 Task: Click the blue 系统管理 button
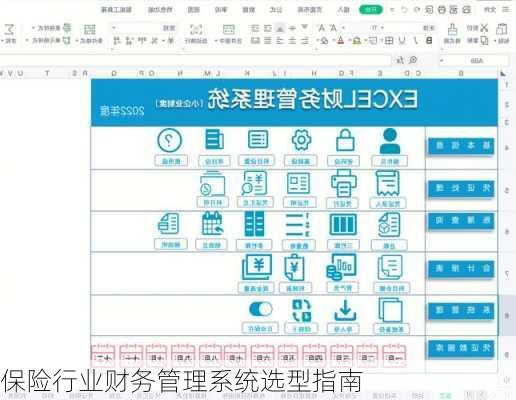click(x=461, y=310)
